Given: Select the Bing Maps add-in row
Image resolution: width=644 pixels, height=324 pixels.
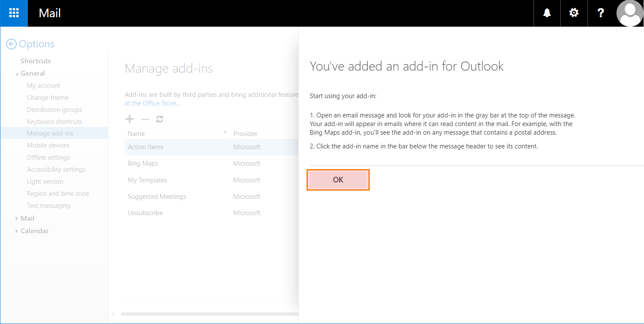Looking at the screenshot, I should click(143, 164).
